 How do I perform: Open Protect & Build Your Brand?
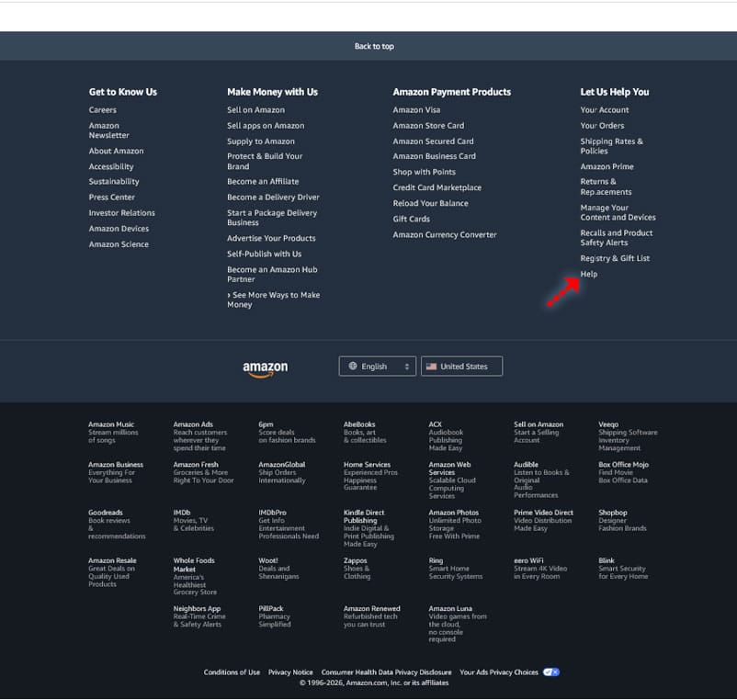(x=265, y=161)
